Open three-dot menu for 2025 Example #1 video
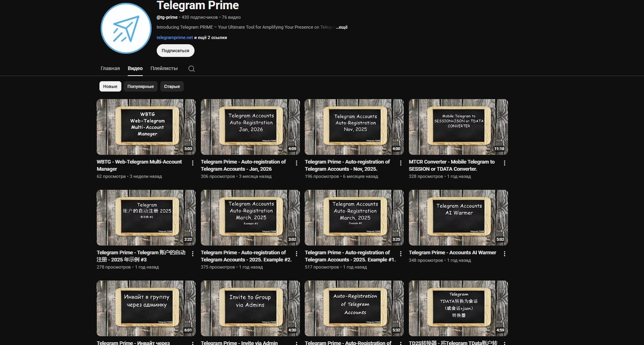 click(400, 254)
